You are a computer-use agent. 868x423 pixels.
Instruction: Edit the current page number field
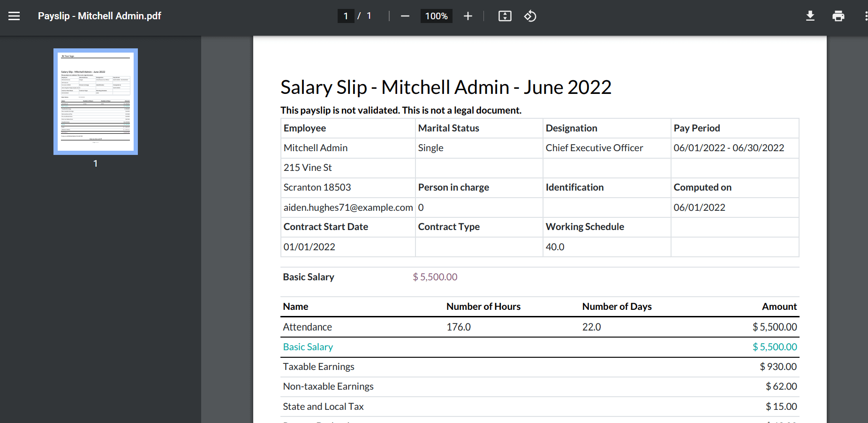coord(346,16)
